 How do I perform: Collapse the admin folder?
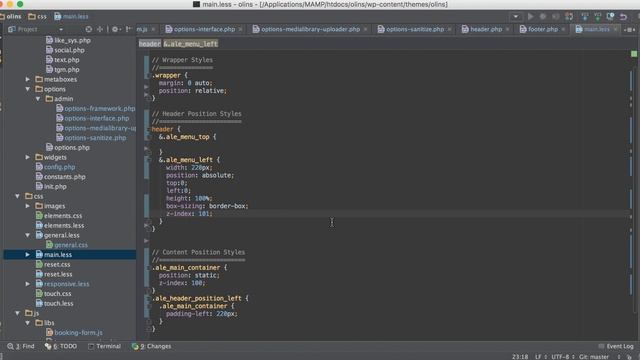coord(38,99)
